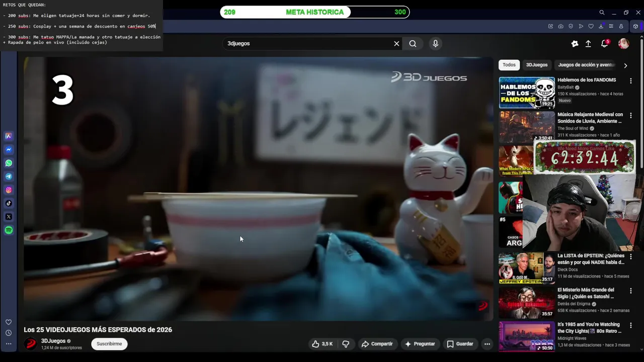This screenshot has width=644, height=362.
Task: Open Messenger from the sidebar
Action: coord(9,150)
